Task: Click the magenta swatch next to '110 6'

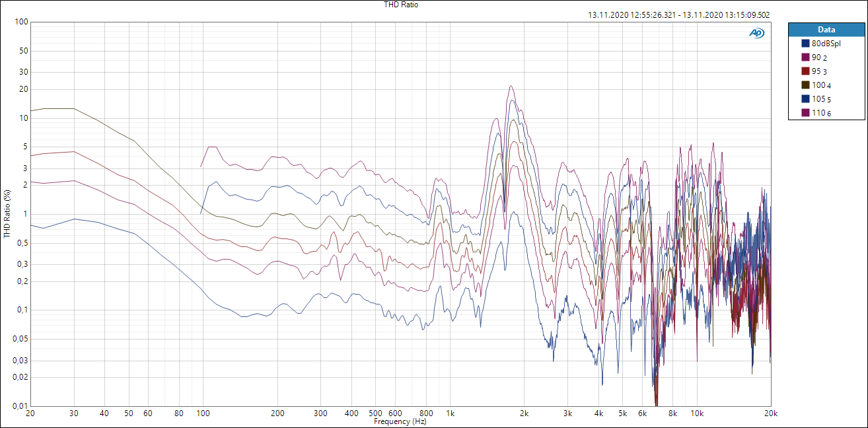Action: 805,113
